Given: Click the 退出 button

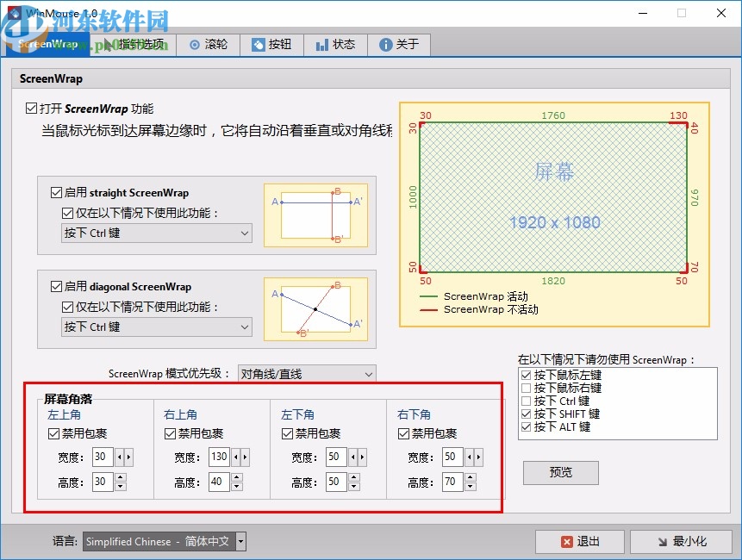Looking at the screenshot, I should 580,542.
